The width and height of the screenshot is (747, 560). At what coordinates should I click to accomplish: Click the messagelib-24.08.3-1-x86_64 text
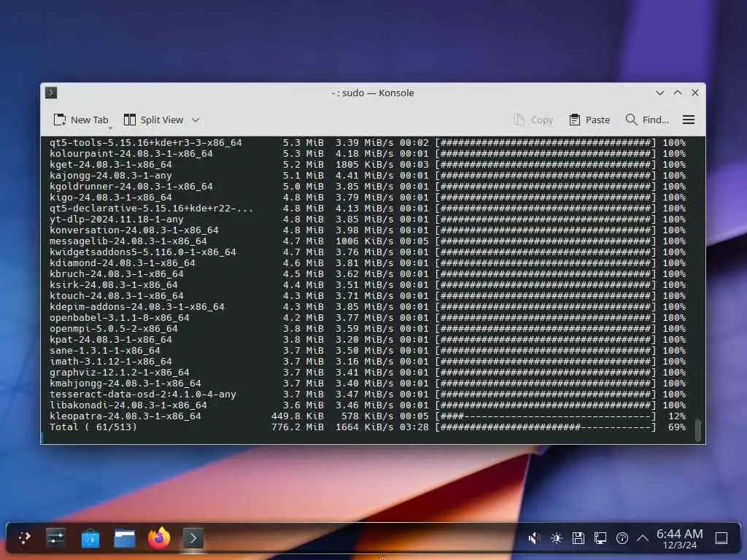(128, 241)
